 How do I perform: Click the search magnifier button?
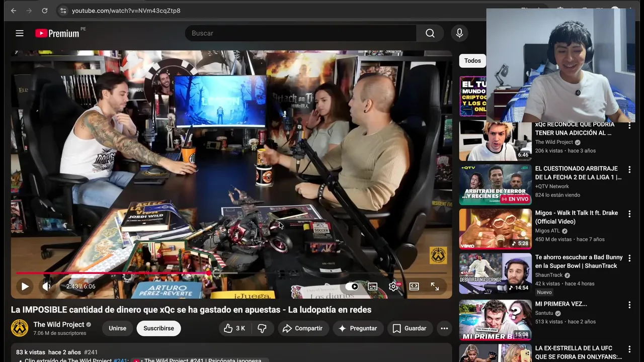(x=430, y=33)
